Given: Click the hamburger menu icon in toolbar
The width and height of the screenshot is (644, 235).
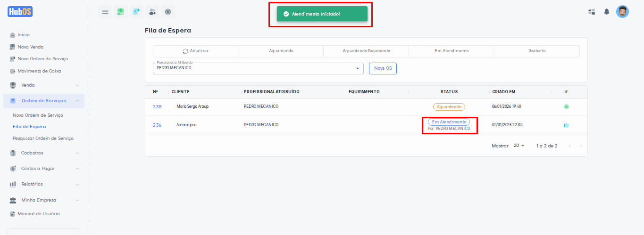Looking at the screenshot, I should coord(105,12).
